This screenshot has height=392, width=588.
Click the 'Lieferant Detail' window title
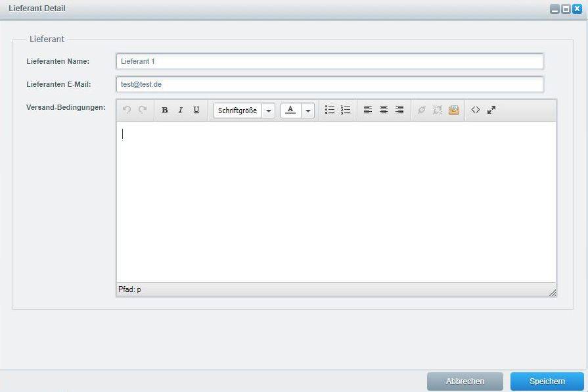(x=37, y=9)
